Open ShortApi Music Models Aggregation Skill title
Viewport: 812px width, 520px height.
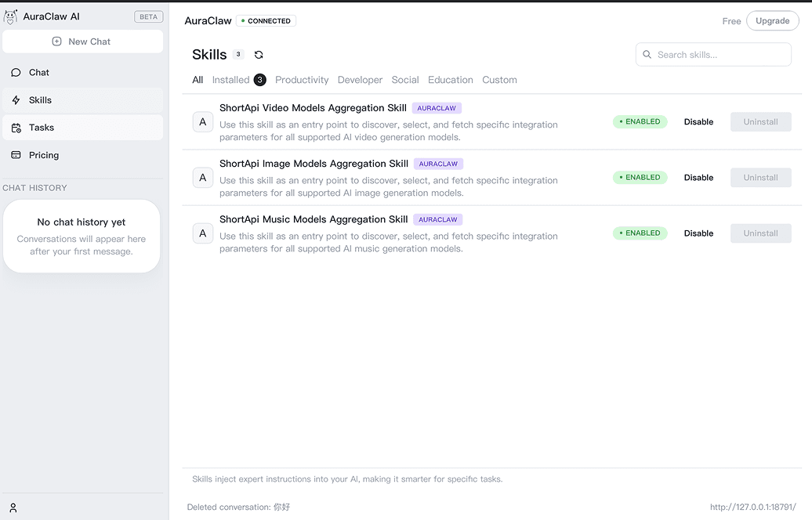314,219
